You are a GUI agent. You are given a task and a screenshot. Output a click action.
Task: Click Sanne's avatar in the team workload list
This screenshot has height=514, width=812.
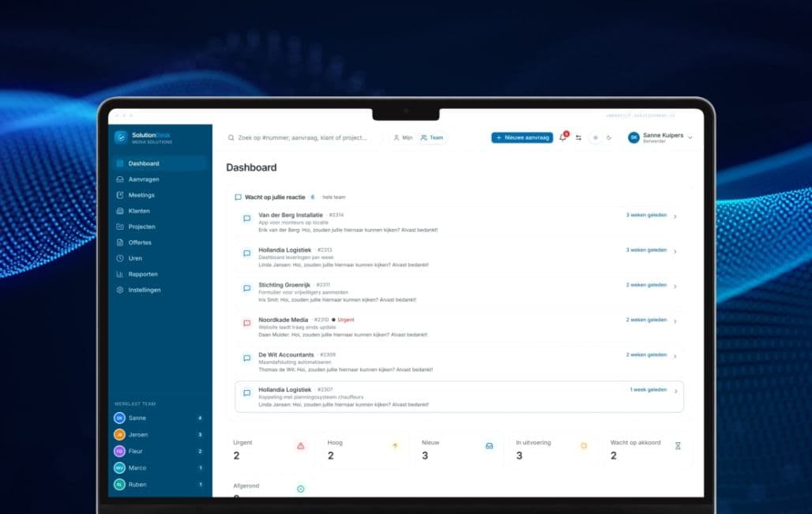[119, 418]
